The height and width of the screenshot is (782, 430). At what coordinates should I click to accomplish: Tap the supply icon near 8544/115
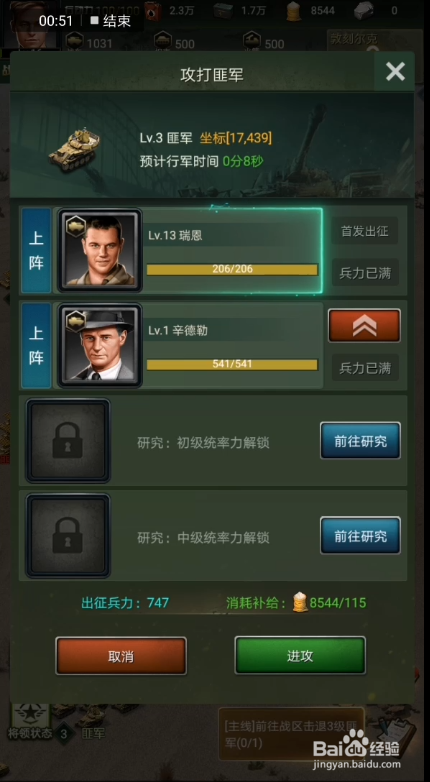point(299,602)
